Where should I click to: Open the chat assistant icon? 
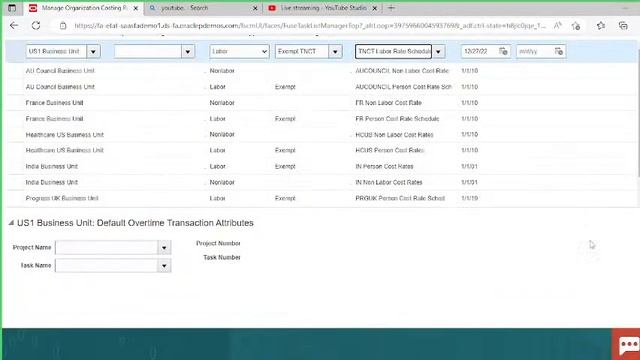coord(628,345)
